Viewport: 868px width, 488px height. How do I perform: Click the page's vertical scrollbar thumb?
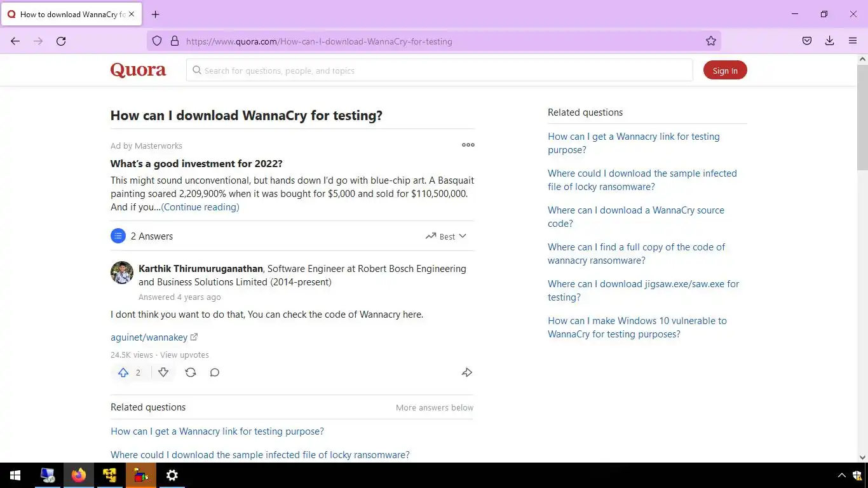tap(862, 117)
